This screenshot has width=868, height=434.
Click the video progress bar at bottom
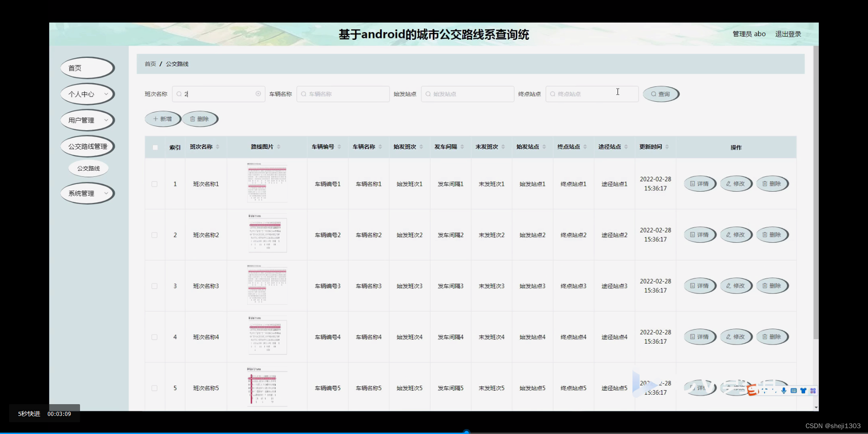[467, 431]
